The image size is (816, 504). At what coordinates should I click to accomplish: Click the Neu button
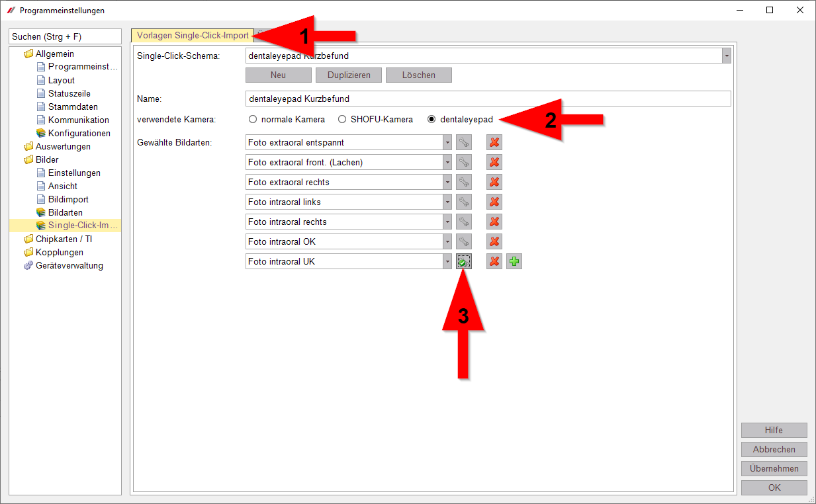pyautogui.click(x=279, y=75)
